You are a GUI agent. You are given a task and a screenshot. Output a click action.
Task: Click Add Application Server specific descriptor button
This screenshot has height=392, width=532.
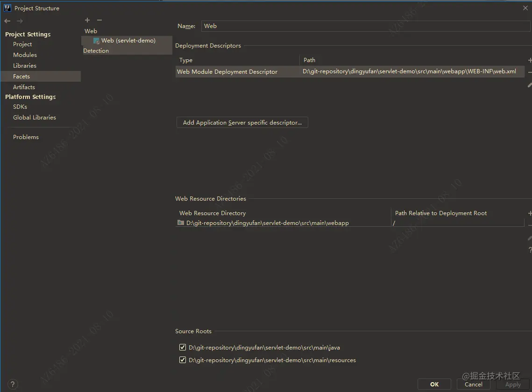(x=242, y=122)
